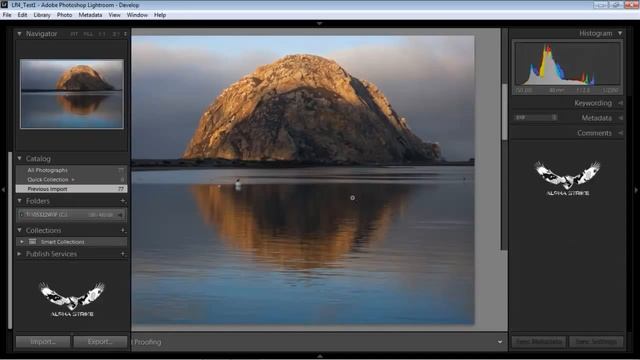Expand the Metadata panel
This screenshot has width=640, height=360.
pos(620,118)
